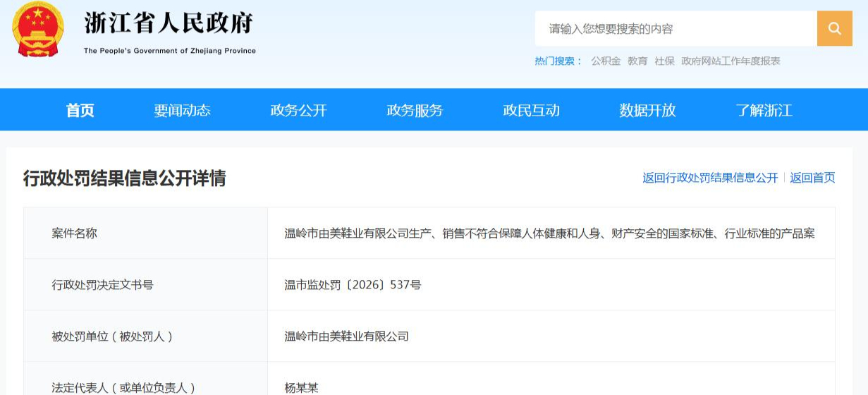The height and width of the screenshot is (395, 868).
Task: Select the 案件名称 label cell
Action: coord(146,233)
